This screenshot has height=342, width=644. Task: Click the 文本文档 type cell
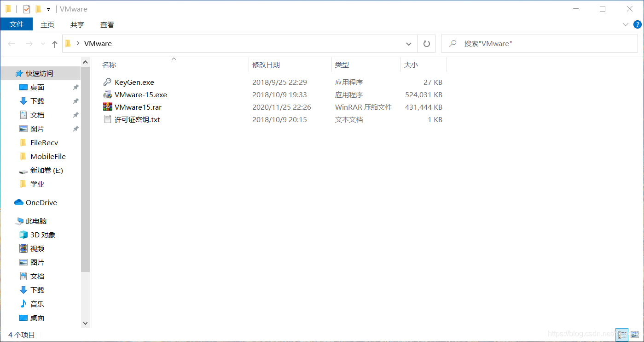pos(349,119)
